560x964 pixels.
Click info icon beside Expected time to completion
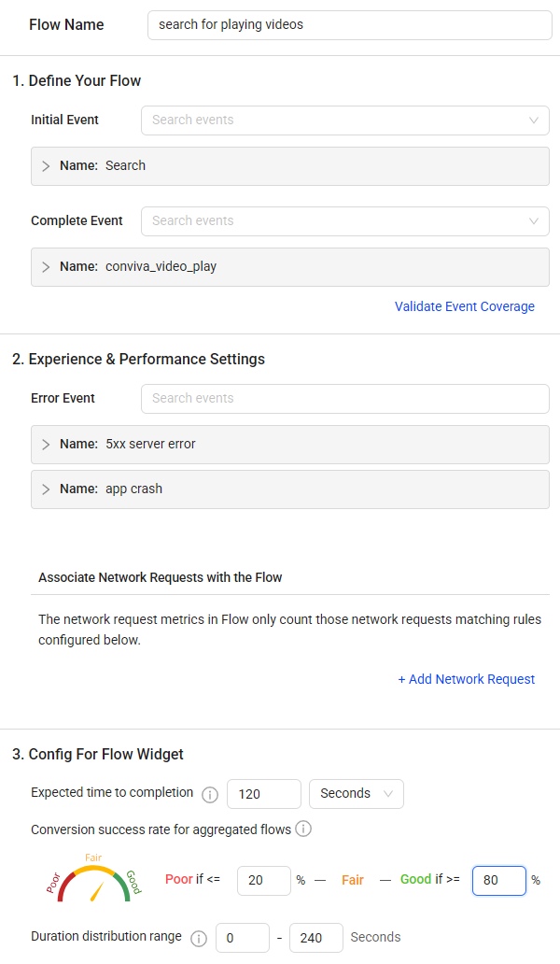point(210,794)
